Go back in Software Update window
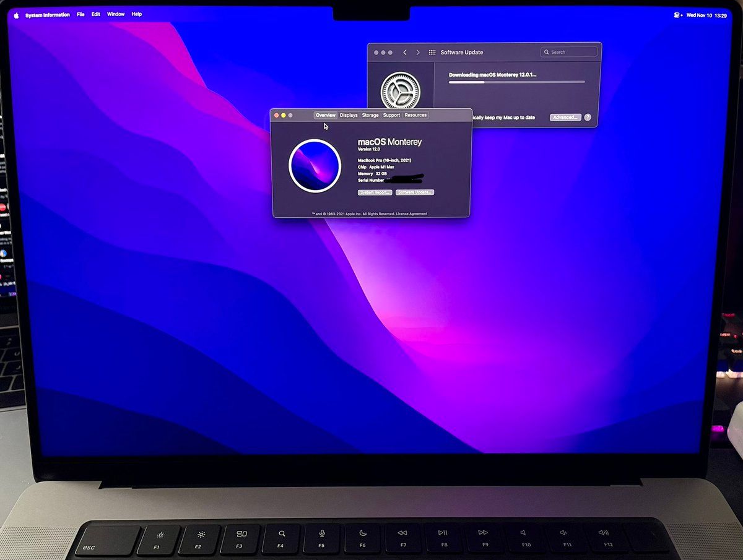 [405, 53]
